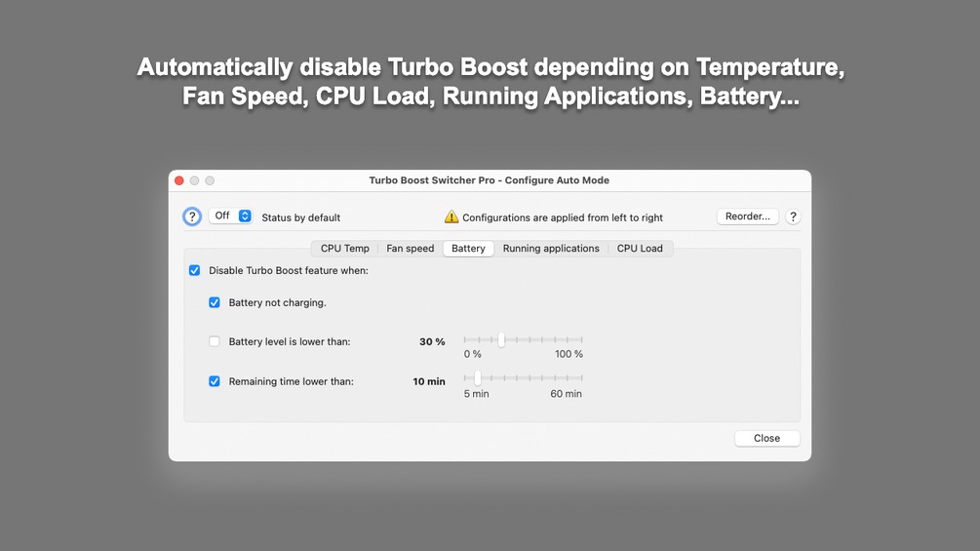
Task: Toggle the Disable Turbo Boost feature checkbox
Action: pos(194,270)
